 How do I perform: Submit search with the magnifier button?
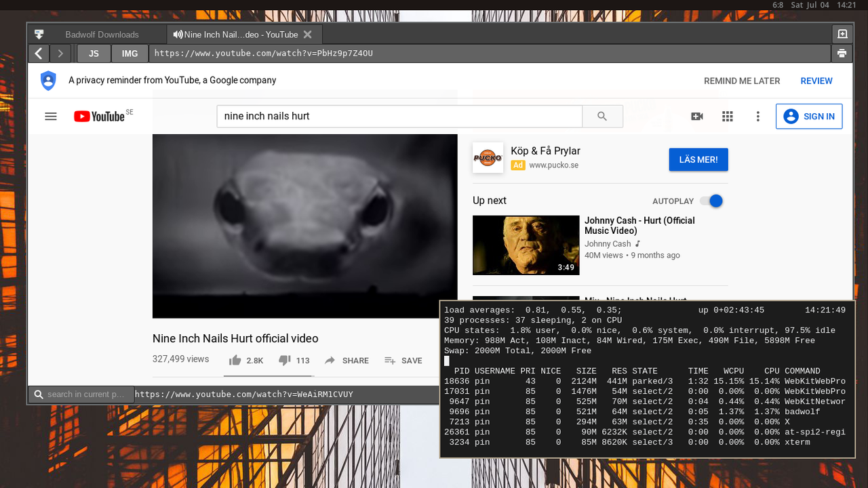coord(602,116)
